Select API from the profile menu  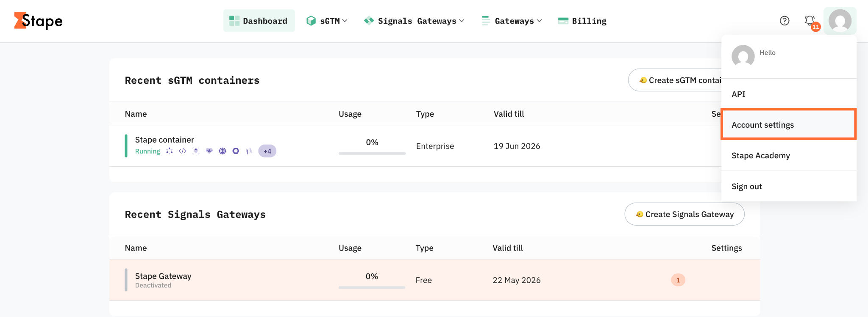click(x=789, y=94)
